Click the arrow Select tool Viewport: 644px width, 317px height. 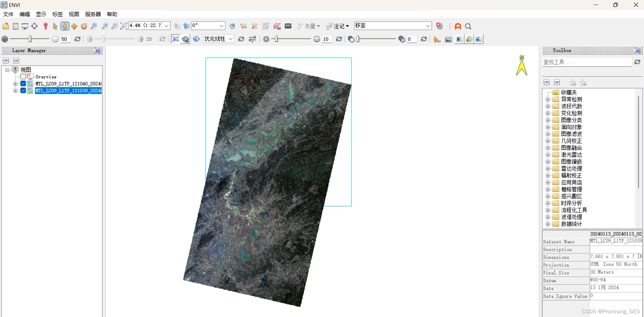coord(55,26)
